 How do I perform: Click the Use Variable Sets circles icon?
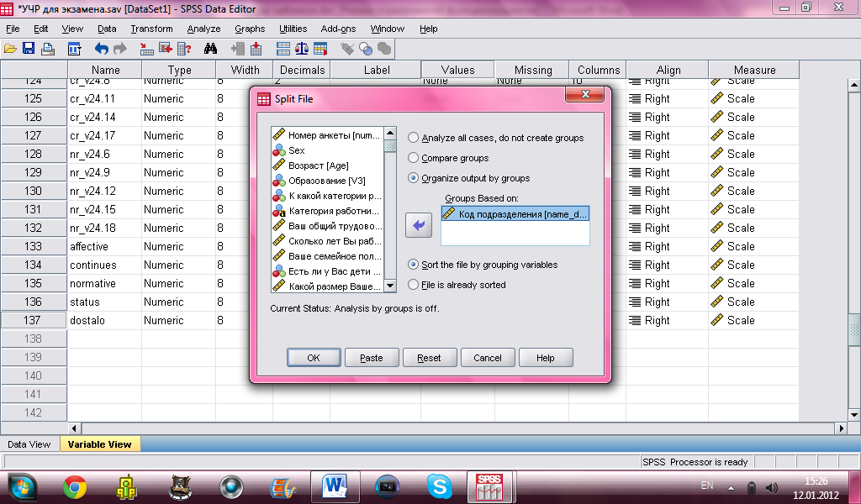point(366,49)
